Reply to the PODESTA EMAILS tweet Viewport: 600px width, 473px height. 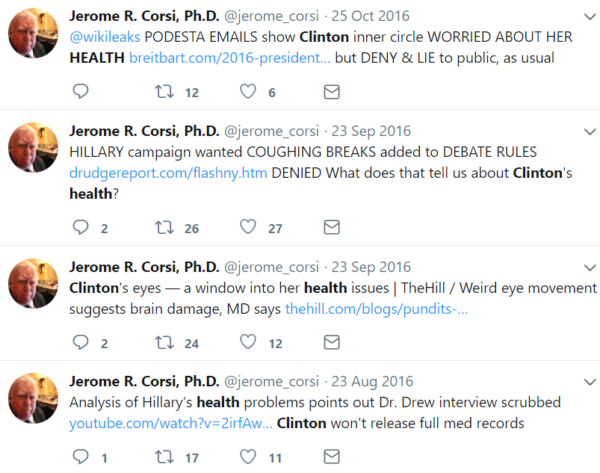click(x=82, y=92)
